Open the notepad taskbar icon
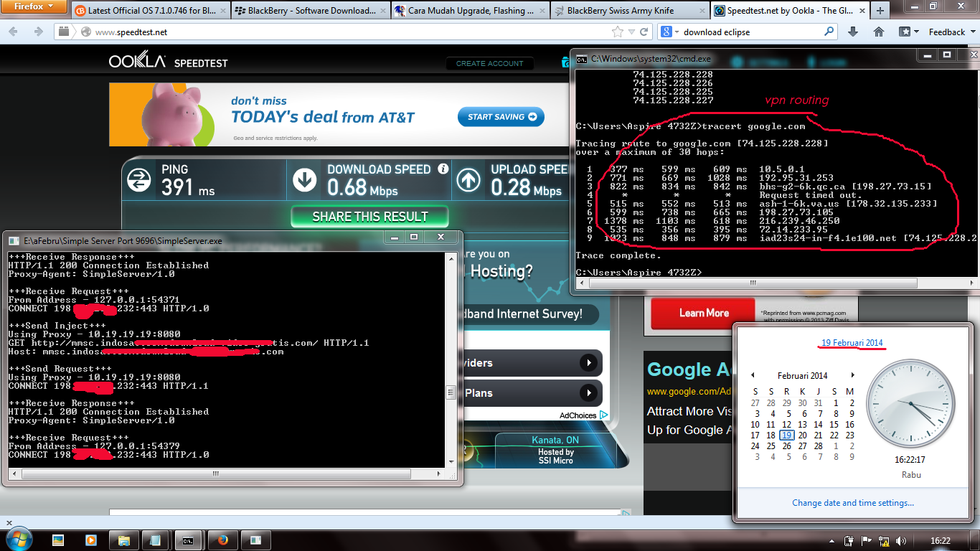This screenshot has height=551, width=980. pyautogui.click(x=155, y=540)
